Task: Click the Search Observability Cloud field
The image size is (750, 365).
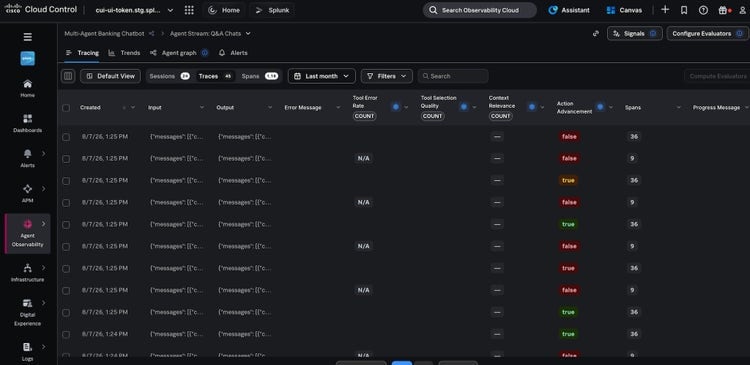Action: coord(480,10)
